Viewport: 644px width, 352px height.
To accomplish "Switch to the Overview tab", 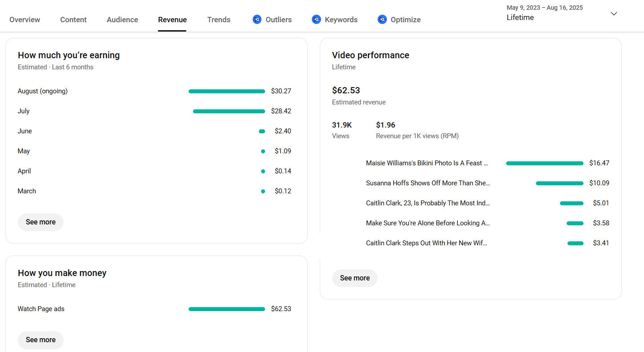I will pyautogui.click(x=25, y=20).
